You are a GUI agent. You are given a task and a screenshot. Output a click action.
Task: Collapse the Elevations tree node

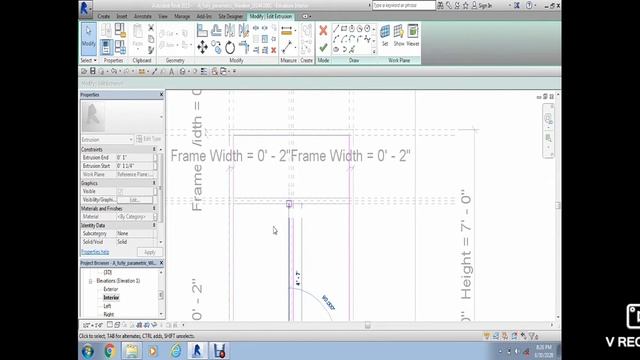coord(90,281)
